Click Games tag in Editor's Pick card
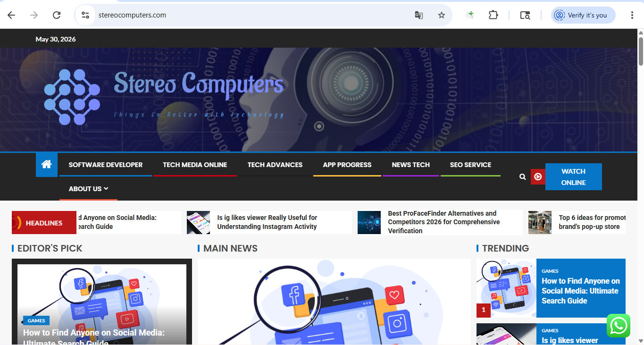The image size is (644, 345). [x=36, y=320]
